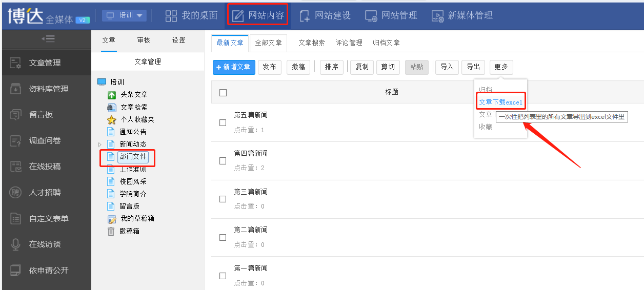Click the 我的草稿箱 draft icon
644x290 pixels.
pyautogui.click(x=112, y=219)
